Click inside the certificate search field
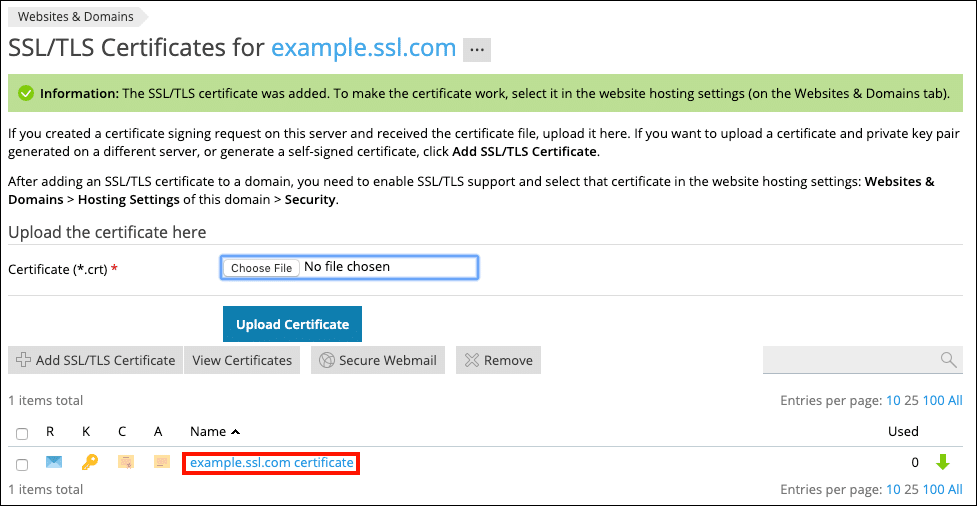 (x=850, y=360)
